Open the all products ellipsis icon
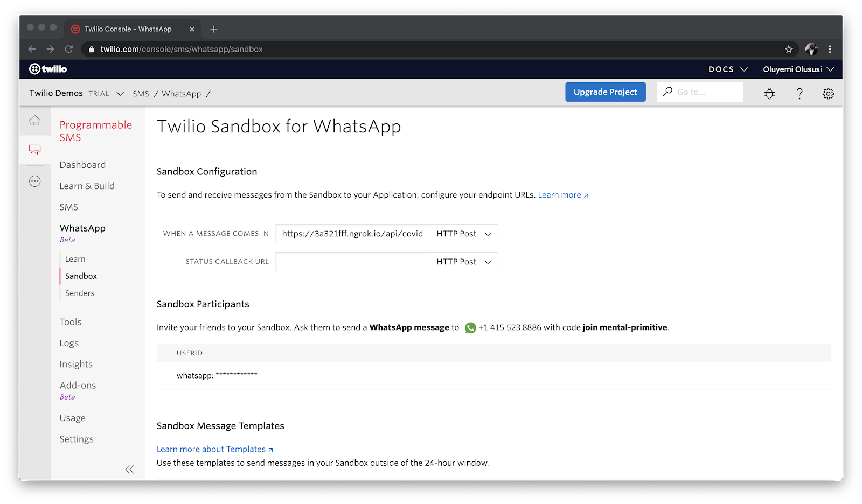The width and height of the screenshot is (862, 504). pyautogui.click(x=35, y=181)
